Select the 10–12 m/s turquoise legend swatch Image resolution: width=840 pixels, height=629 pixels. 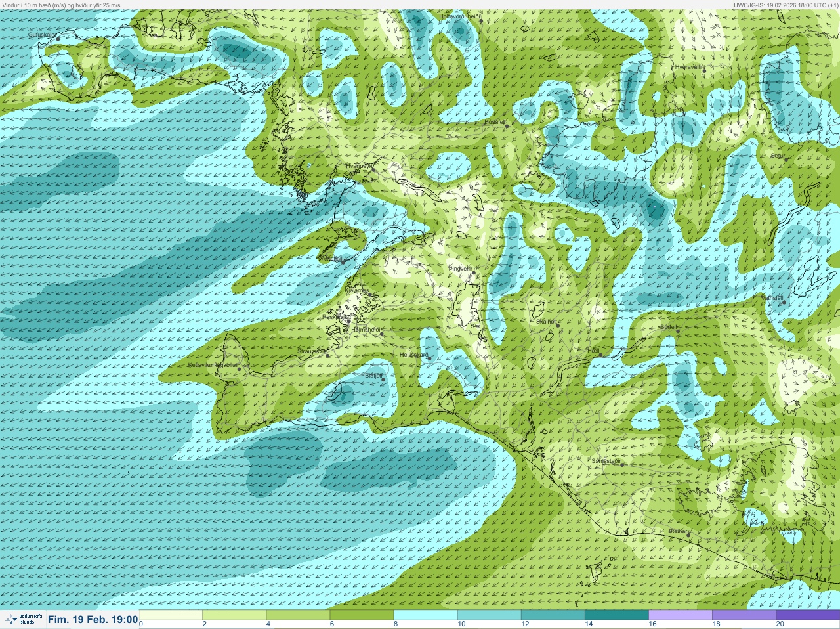pyautogui.click(x=488, y=615)
